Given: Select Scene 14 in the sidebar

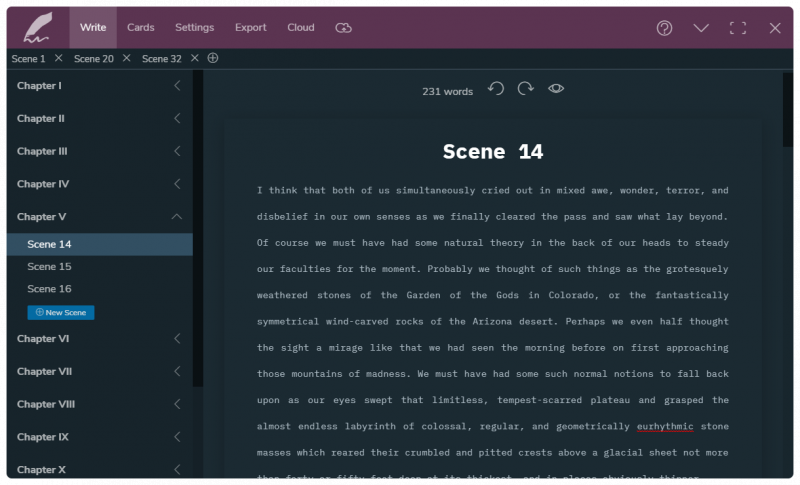Looking at the screenshot, I should coord(100,244).
